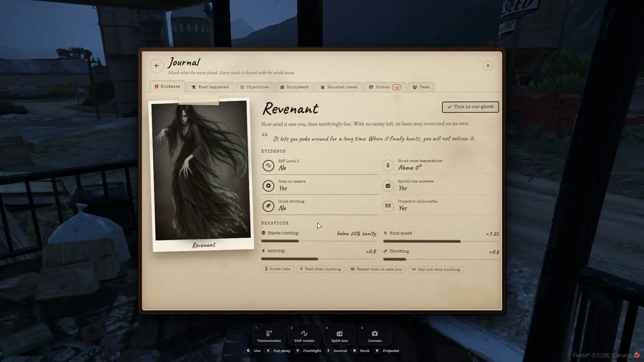
Task: Click the Projector key hint
Action: [x=387, y=351]
